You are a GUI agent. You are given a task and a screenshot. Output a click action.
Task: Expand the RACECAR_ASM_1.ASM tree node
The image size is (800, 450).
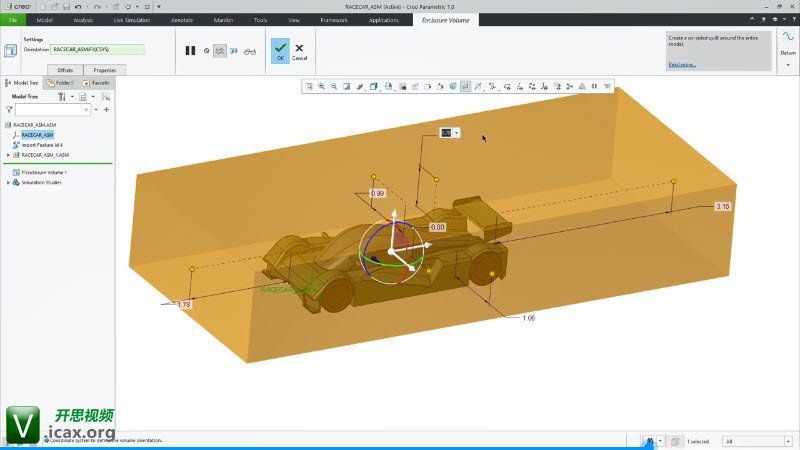pyautogui.click(x=8, y=155)
